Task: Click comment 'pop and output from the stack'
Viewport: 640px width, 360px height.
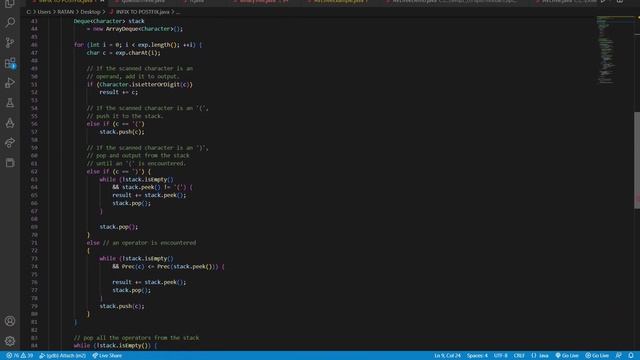Action: [x=143, y=156]
